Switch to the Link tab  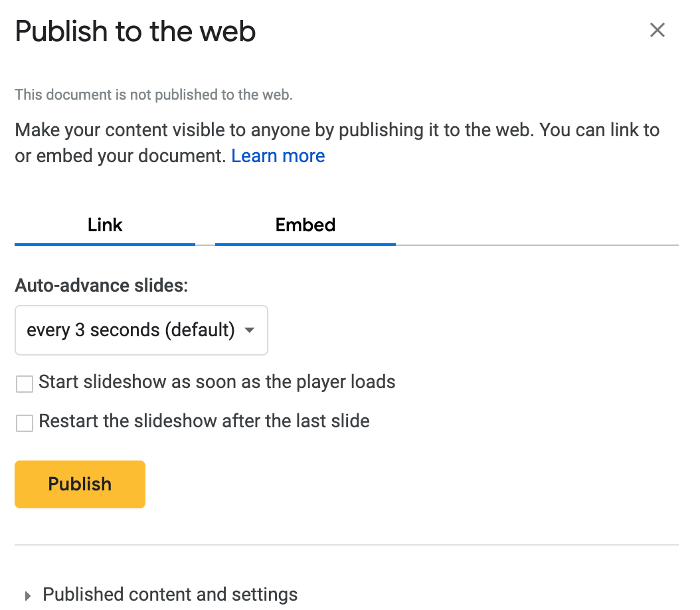click(x=105, y=225)
